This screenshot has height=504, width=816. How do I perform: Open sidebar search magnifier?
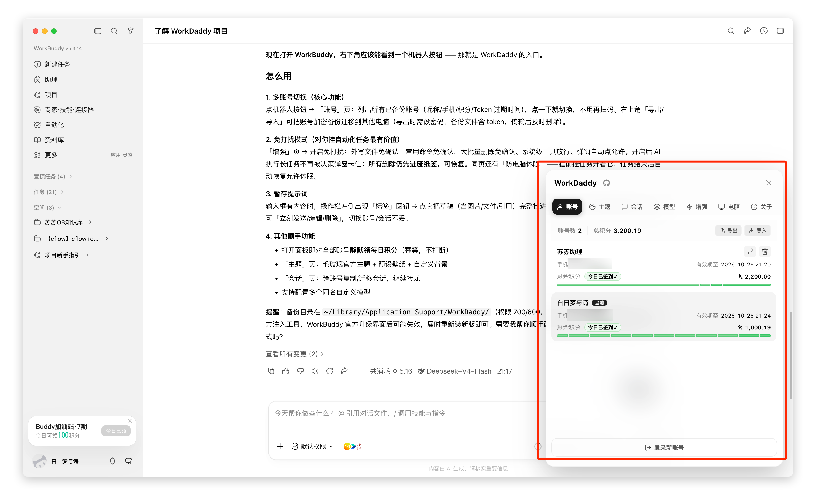pos(114,31)
